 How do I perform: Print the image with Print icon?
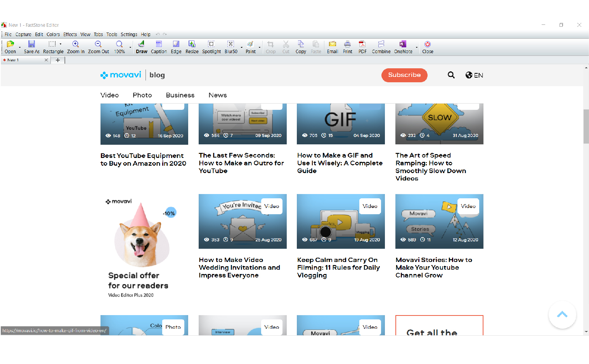(x=348, y=47)
